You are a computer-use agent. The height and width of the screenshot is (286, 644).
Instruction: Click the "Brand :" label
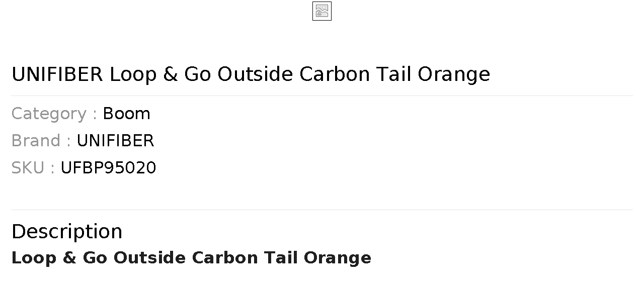41,141
